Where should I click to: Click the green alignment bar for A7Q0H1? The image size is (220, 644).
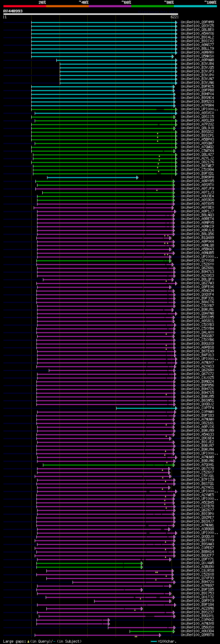[x=109, y=465]
